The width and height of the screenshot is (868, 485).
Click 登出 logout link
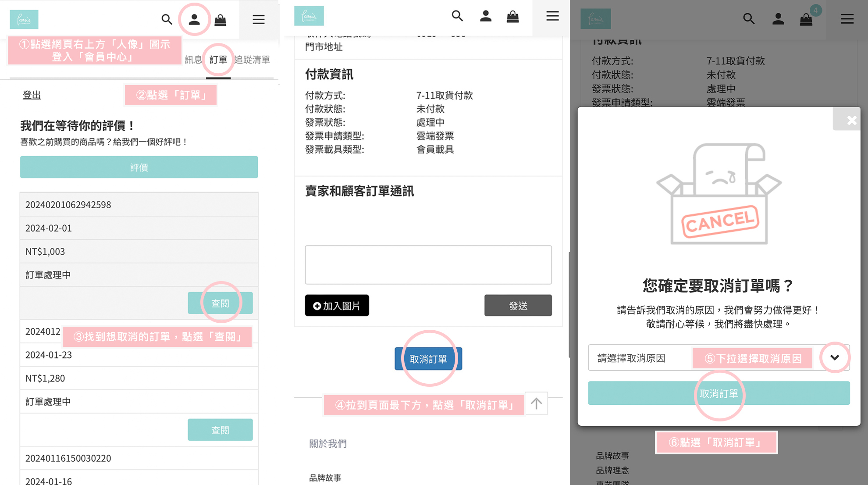pyautogui.click(x=32, y=95)
